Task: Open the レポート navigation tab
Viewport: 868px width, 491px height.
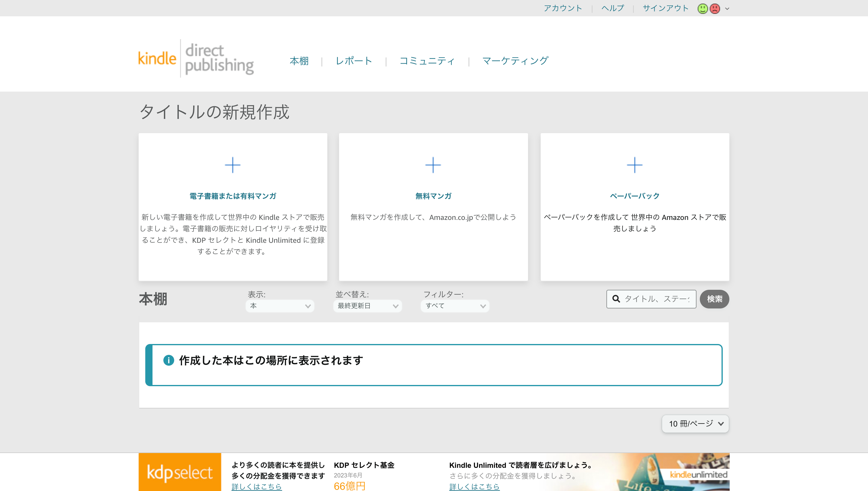Action: (x=354, y=61)
